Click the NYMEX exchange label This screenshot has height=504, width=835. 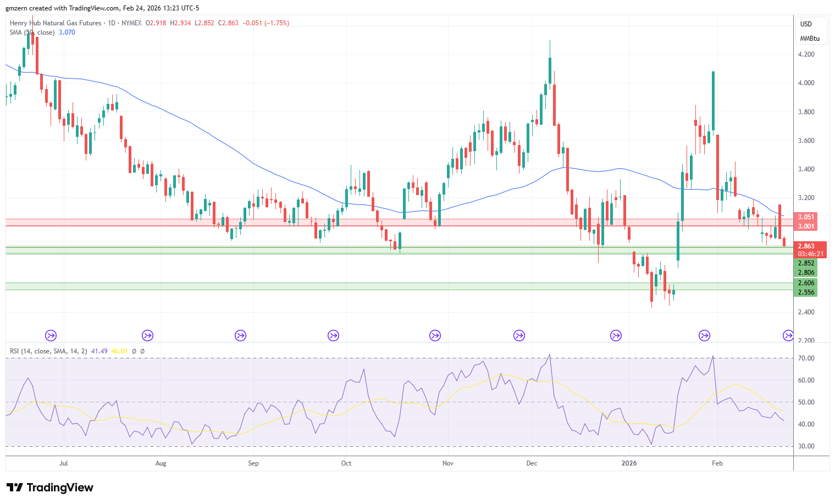132,23
